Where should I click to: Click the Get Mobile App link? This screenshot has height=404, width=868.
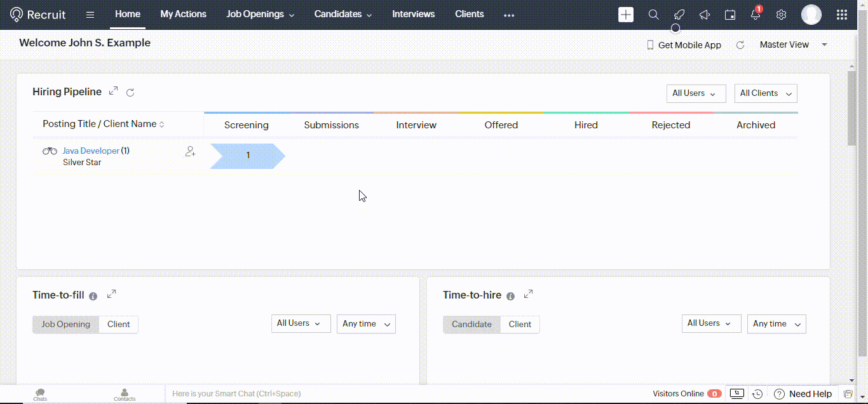pos(684,45)
